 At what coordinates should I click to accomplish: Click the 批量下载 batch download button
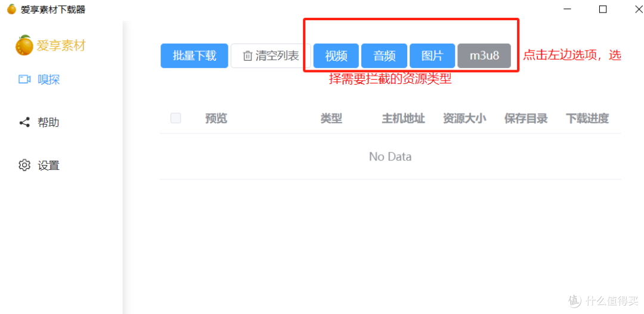click(194, 56)
